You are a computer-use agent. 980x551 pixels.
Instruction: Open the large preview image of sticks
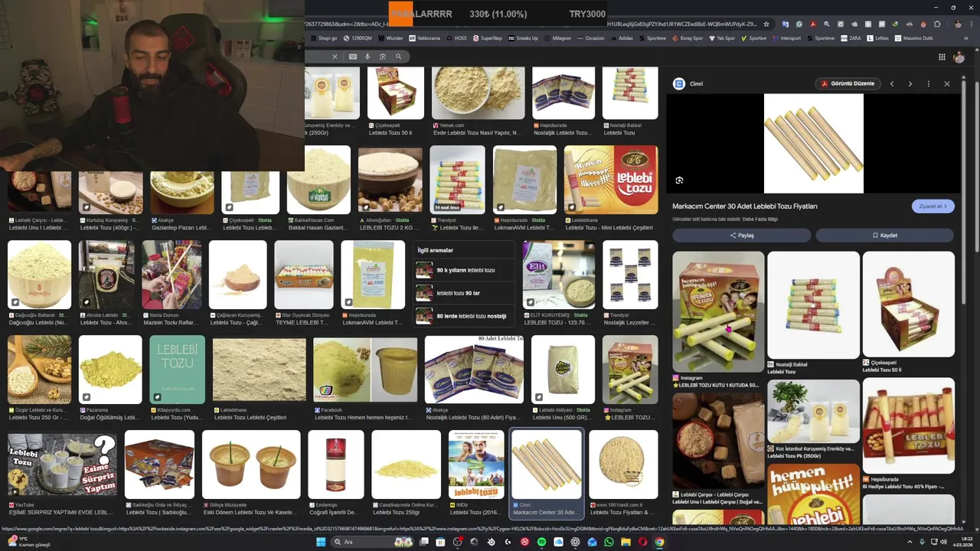[813, 144]
